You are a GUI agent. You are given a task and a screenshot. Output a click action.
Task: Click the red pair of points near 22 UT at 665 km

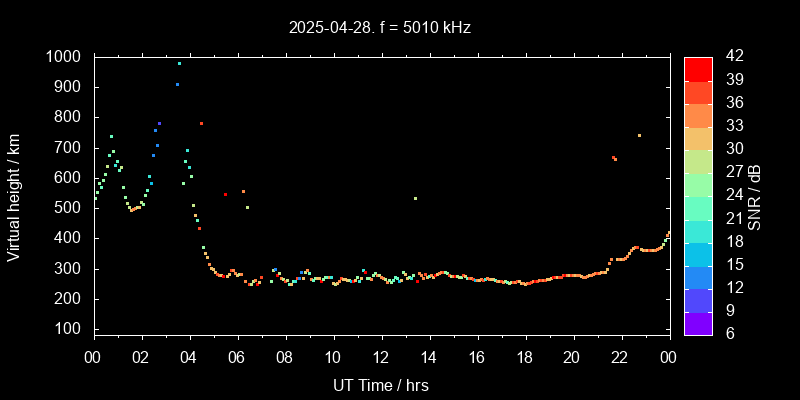(614, 158)
